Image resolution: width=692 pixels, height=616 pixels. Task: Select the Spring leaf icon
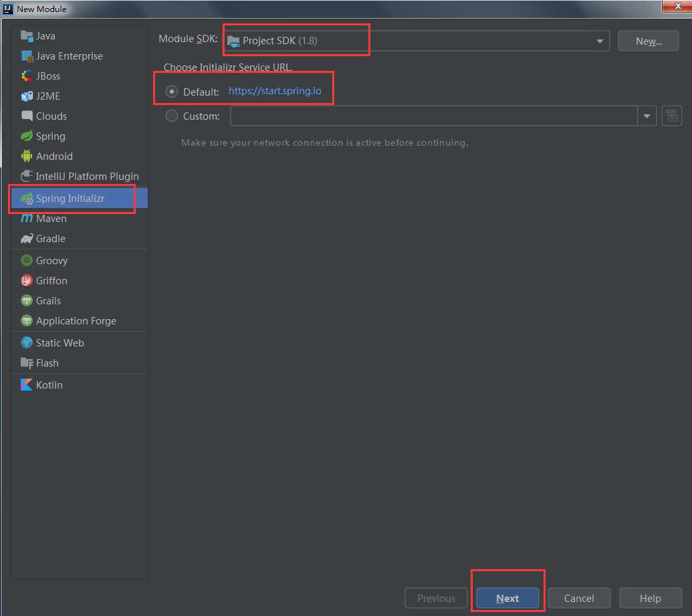pos(27,136)
